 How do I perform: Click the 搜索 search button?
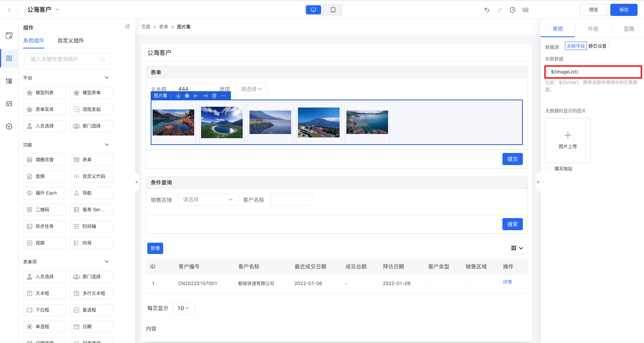click(513, 224)
